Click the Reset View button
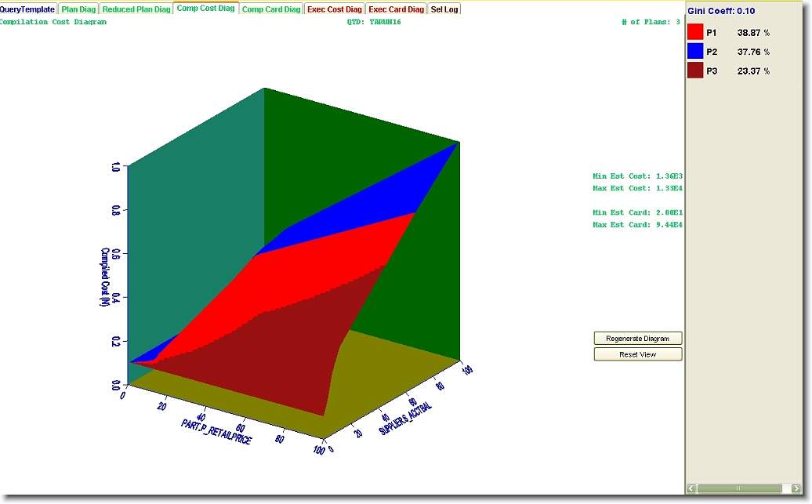The width and height of the screenshot is (812, 504). (x=637, y=354)
